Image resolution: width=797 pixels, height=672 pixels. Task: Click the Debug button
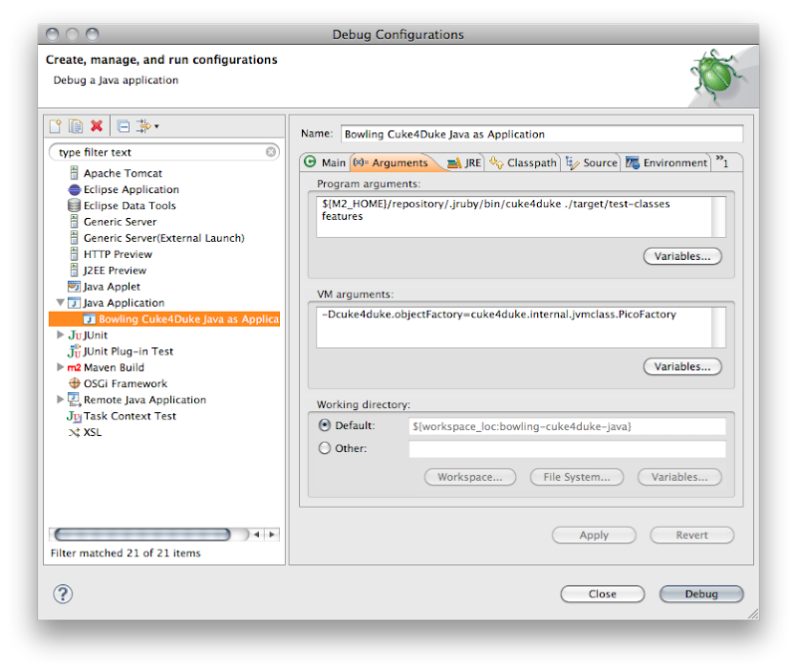tap(701, 593)
